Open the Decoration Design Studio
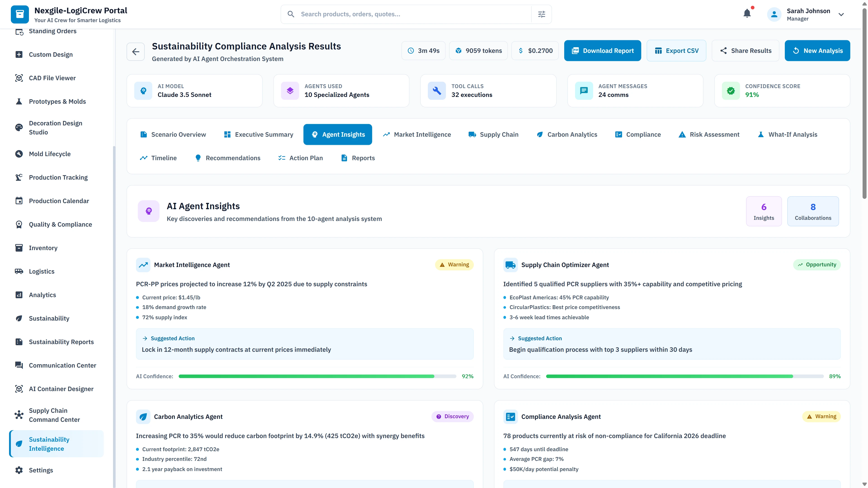This screenshot has height=488, width=868. click(56, 127)
